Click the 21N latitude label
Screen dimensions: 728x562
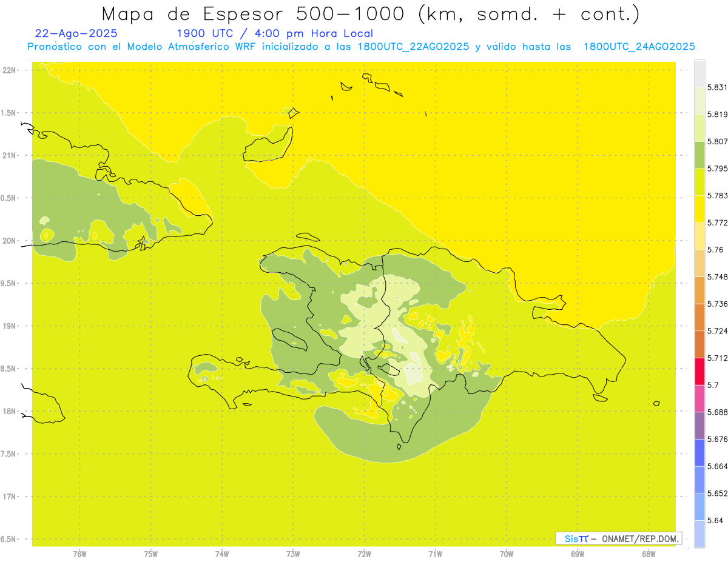[x=10, y=156]
